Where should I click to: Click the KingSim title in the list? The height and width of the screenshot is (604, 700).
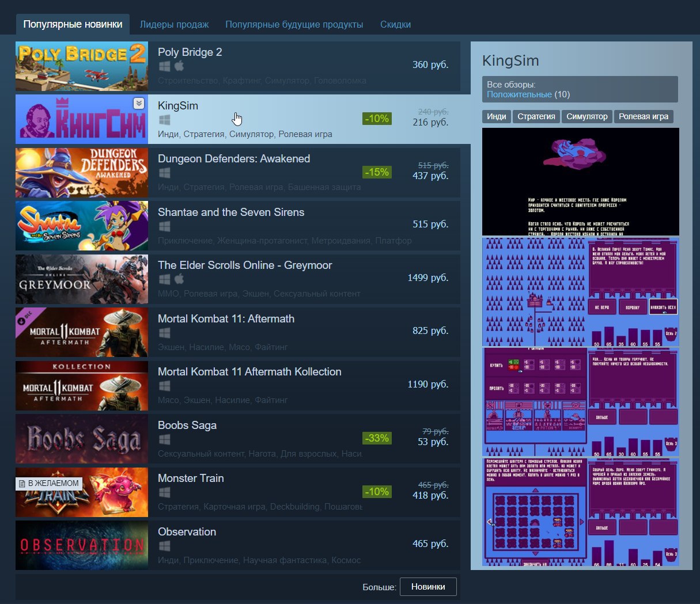pyautogui.click(x=177, y=106)
